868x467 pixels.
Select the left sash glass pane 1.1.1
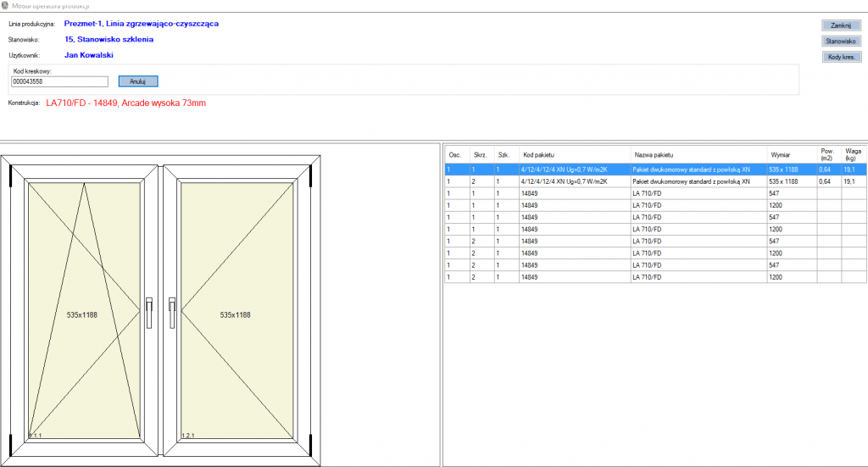84,310
